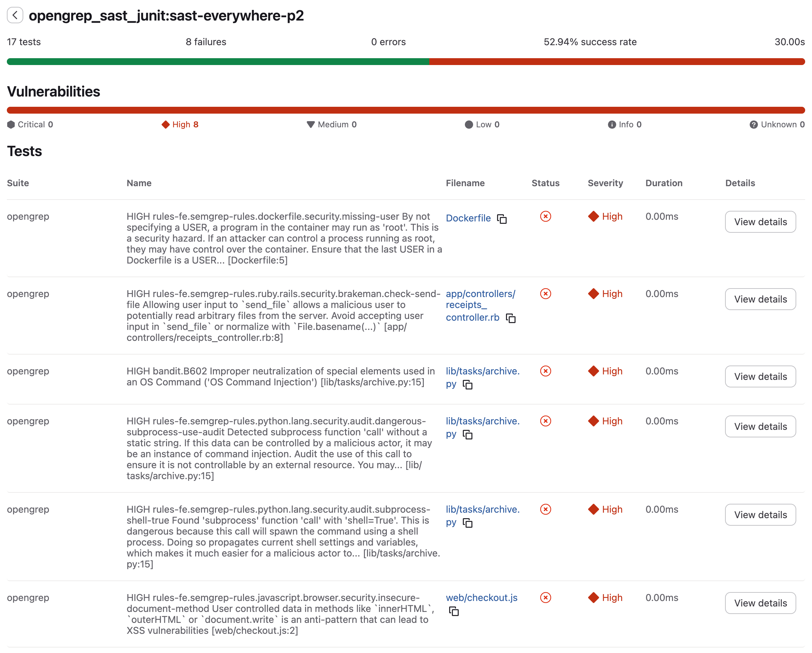Click the Status column header
Screen dimensions: 812x653
pyautogui.click(x=545, y=183)
